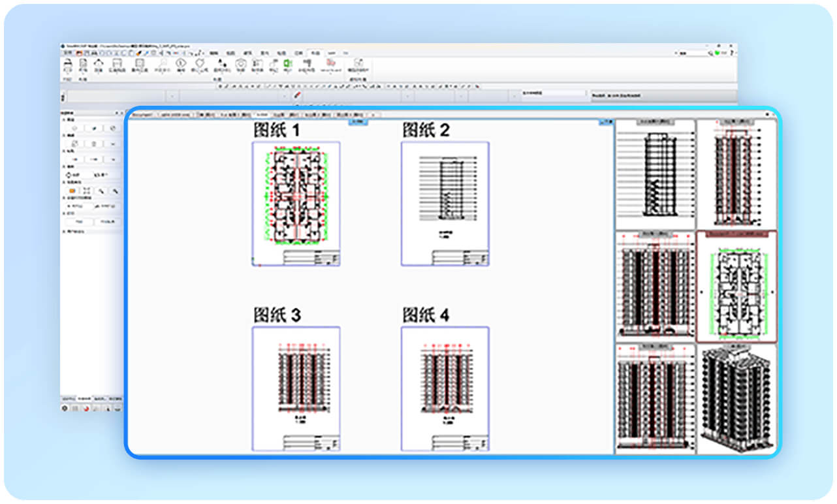837x504 pixels.
Task: Select the 图纸 2 section sheet
Action: pos(445,204)
